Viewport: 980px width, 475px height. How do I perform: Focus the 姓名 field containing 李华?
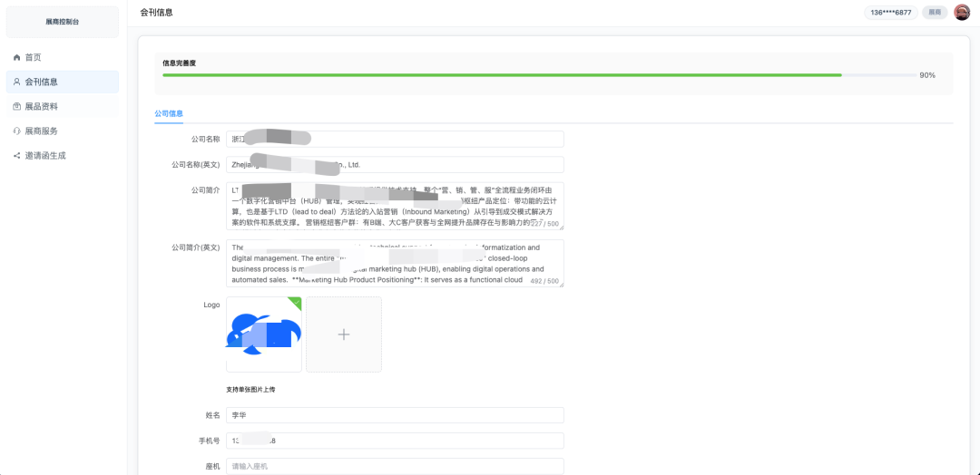click(395, 416)
